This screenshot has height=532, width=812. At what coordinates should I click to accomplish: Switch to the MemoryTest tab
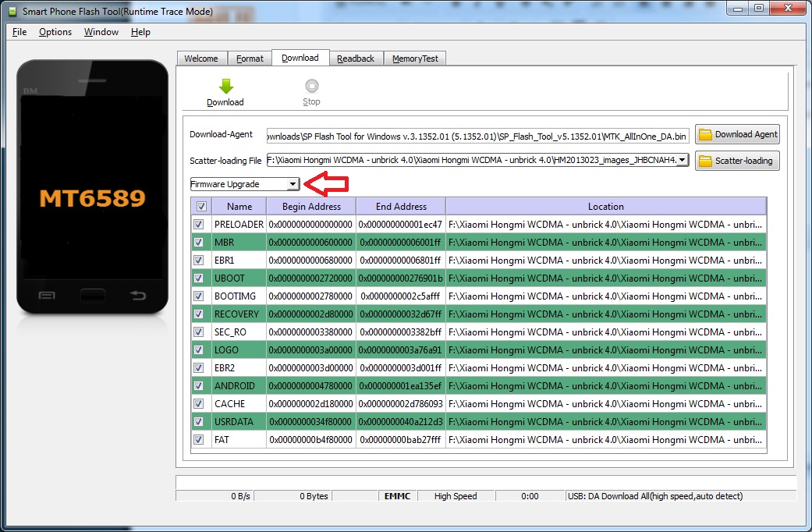coord(415,59)
